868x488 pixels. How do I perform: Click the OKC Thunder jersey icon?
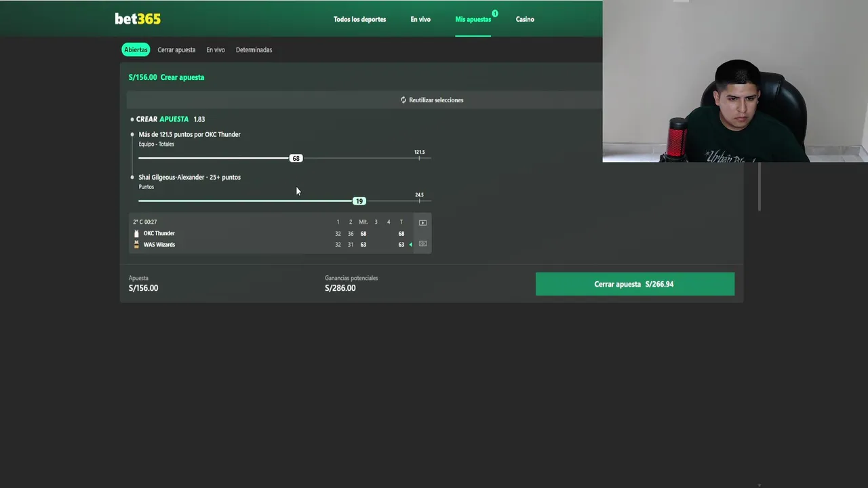coord(136,233)
